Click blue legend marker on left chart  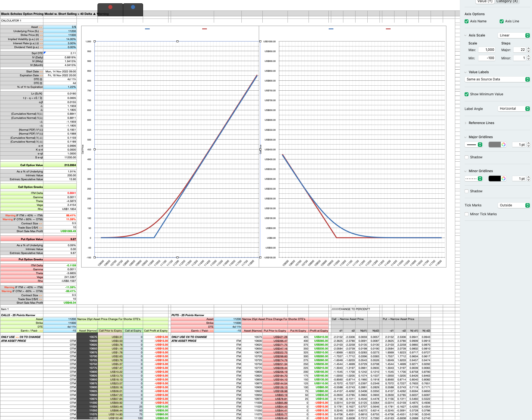[x=147, y=29]
